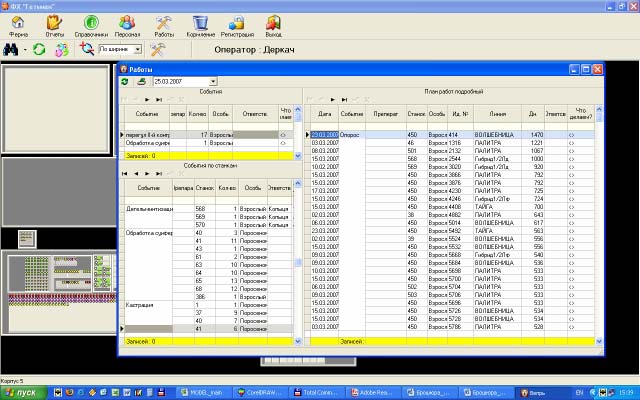The image size is (640, 400).
Task: Open the Start 'пуск' button
Action: tap(24, 393)
